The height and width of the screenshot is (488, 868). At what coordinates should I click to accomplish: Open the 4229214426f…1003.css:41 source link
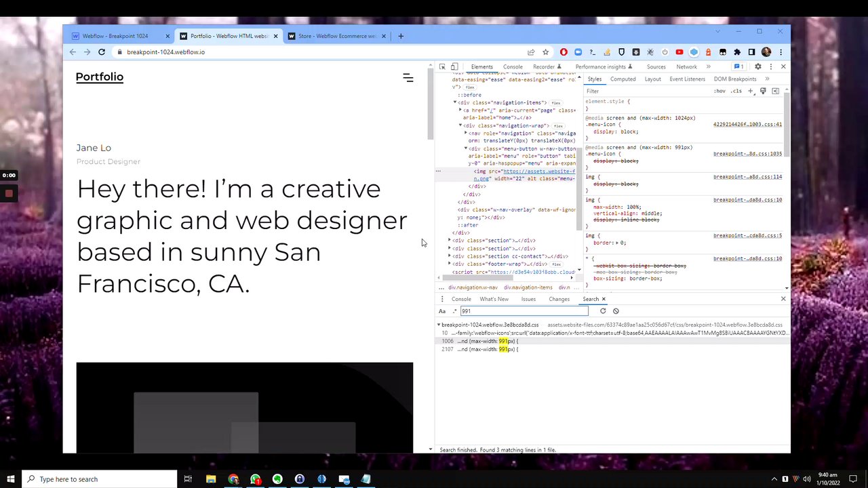(x=747, y=125)
